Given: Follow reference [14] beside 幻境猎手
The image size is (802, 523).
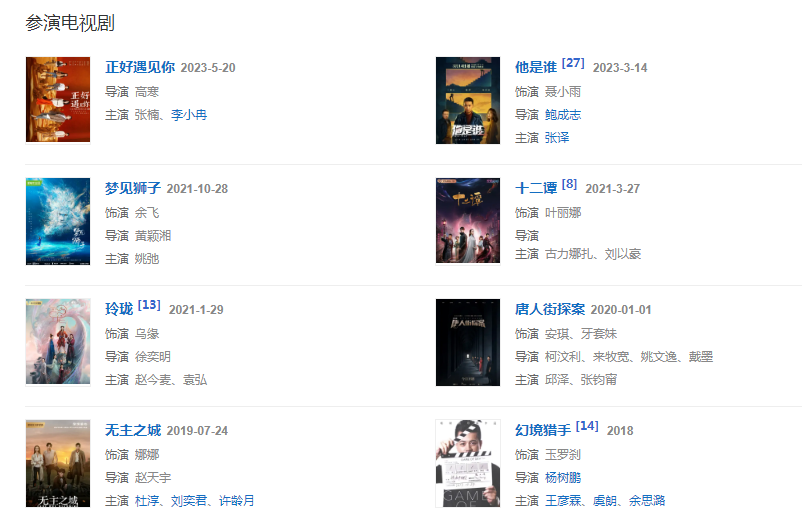Looking at the screenshot, I should pyautogui.click(x=587, y=426).
